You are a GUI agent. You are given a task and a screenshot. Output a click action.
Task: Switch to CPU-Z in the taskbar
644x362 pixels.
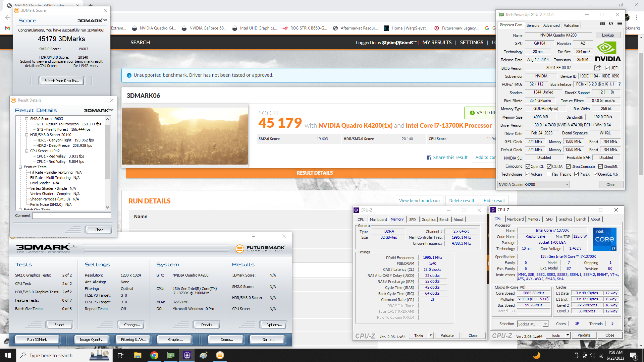point(187,355)
